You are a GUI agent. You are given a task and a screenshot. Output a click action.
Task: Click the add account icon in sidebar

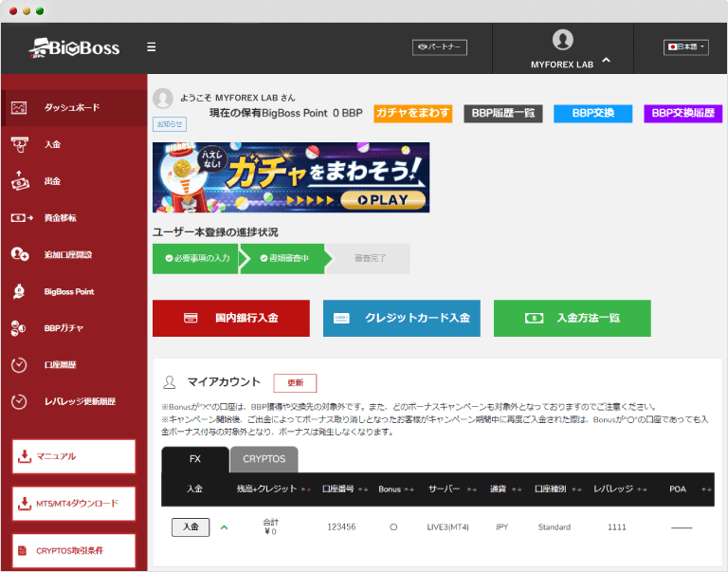coord(20,254)
